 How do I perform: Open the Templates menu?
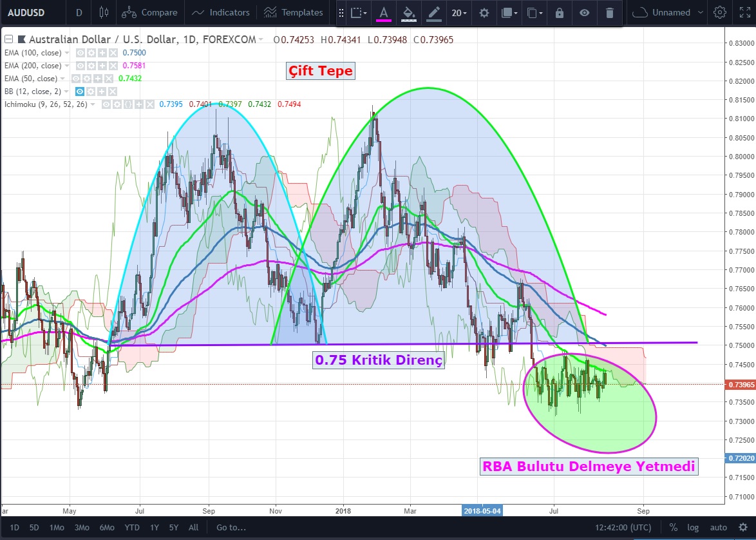pyautogui.click(x=294, y=12)
